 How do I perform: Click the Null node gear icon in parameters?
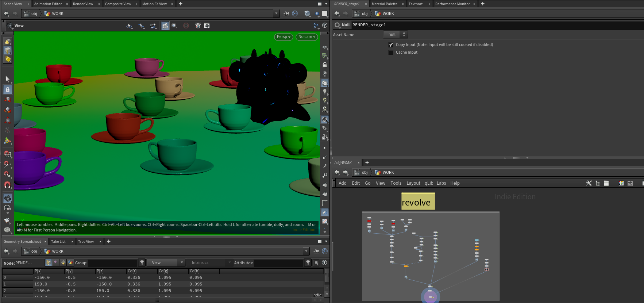(337, 25)
